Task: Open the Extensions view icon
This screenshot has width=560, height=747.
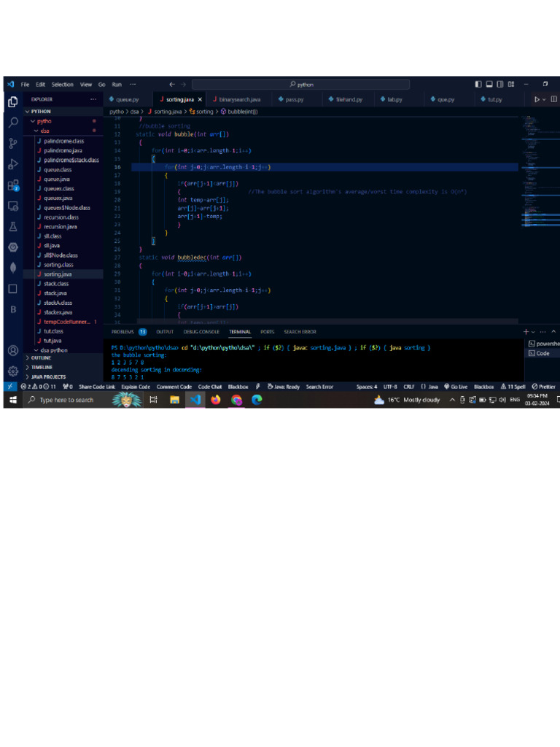Action: pyautogui.click(x=12, y=185)
